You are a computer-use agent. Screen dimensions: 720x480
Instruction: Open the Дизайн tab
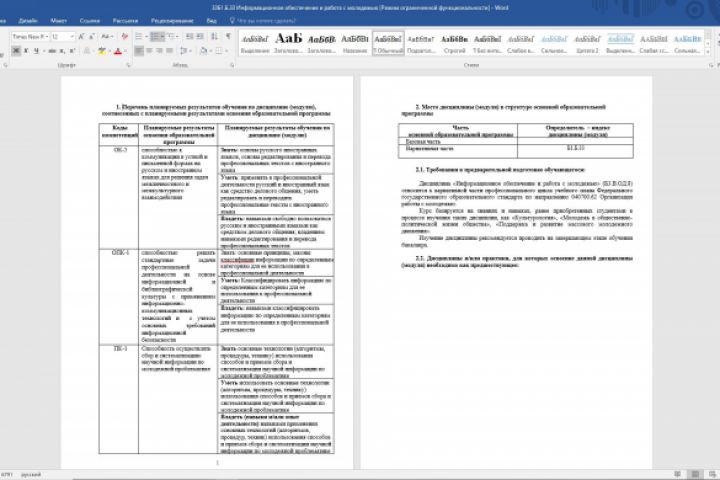pyautogui.click(x=28, y=21)
